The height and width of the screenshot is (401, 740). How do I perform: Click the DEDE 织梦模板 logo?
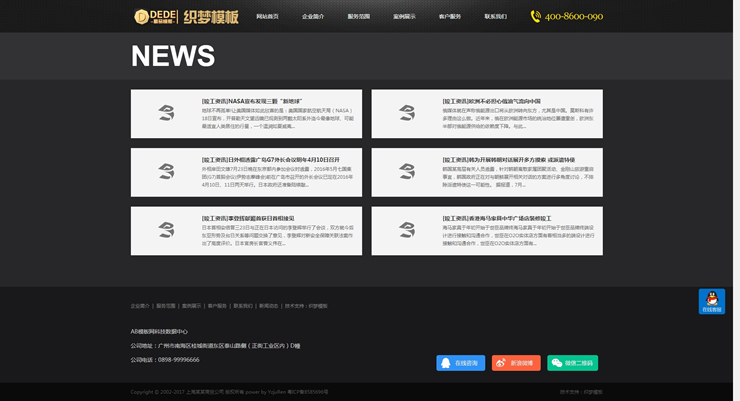coord(186,16)
